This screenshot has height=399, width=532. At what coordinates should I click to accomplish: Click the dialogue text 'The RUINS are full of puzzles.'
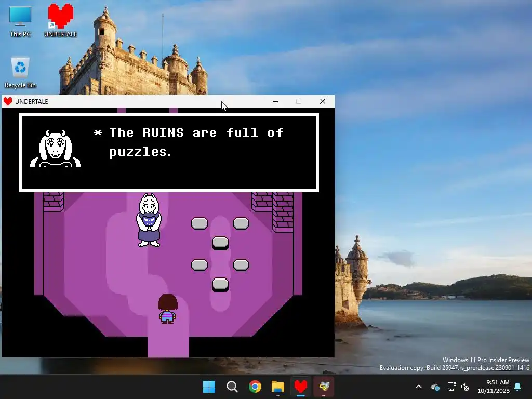(x=188, y=142)
